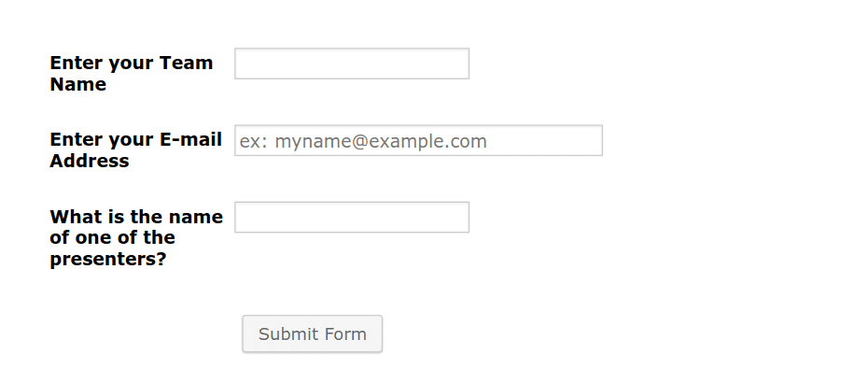Click the empty box beside presenters question

352,218
